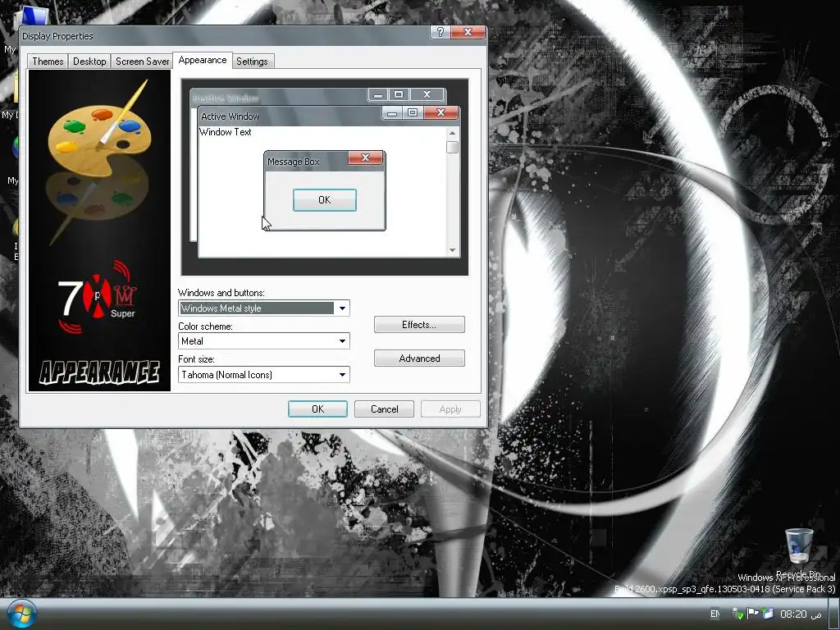The width and height of the screenshot is (840, 630).
Task: Click the white flag tray icon
Action: coord(752,614)
